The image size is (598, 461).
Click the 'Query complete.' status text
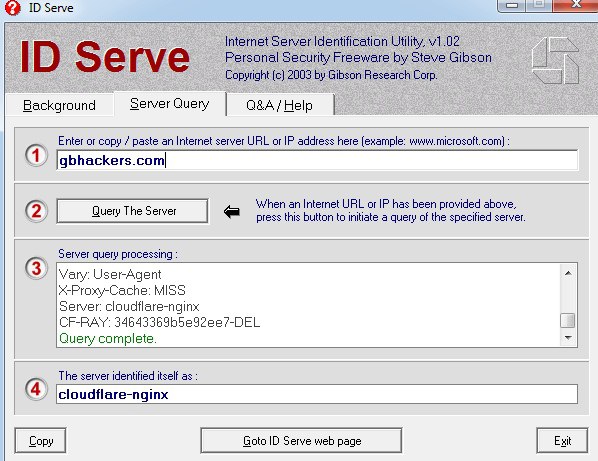tap(108, 338)
